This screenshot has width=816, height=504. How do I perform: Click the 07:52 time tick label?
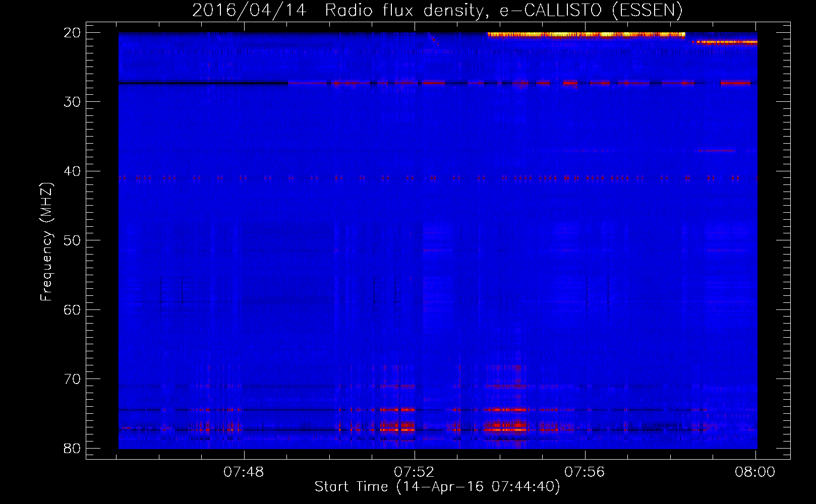[414, 472]
